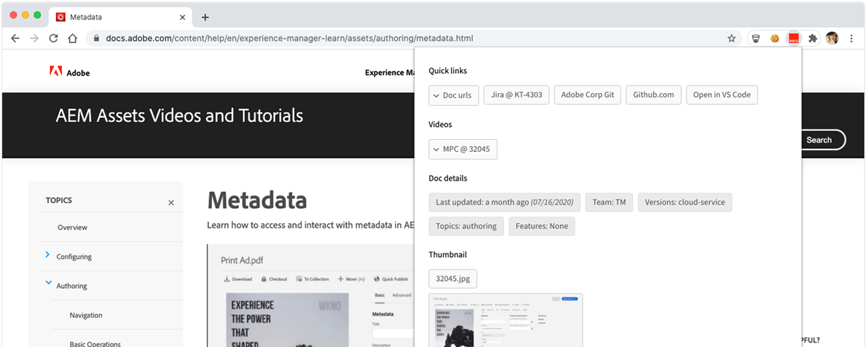Click the browser back arrow

pos(15,38)
